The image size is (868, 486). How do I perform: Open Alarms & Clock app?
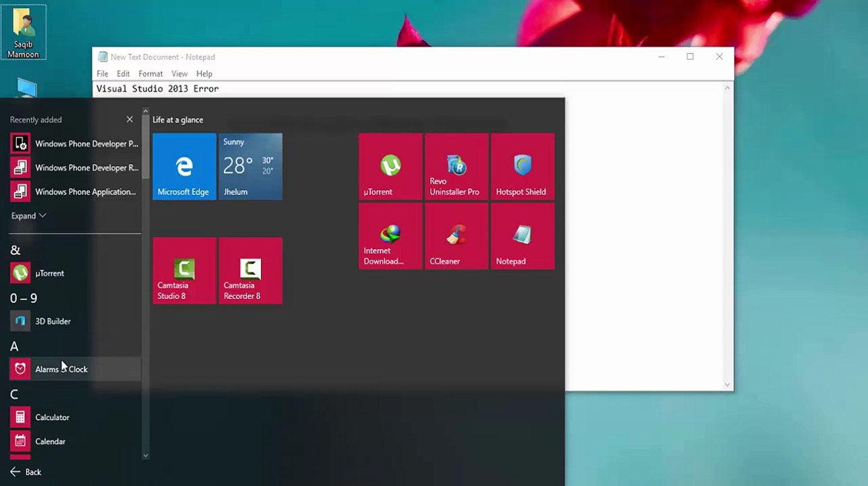click(x=75, y=369)
